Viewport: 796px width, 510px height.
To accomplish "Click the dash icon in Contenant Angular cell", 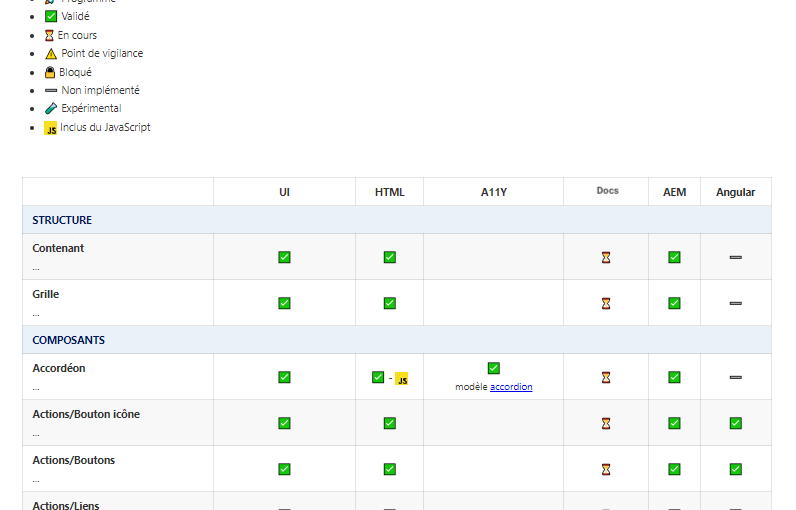I will click(x=735, y=258).
